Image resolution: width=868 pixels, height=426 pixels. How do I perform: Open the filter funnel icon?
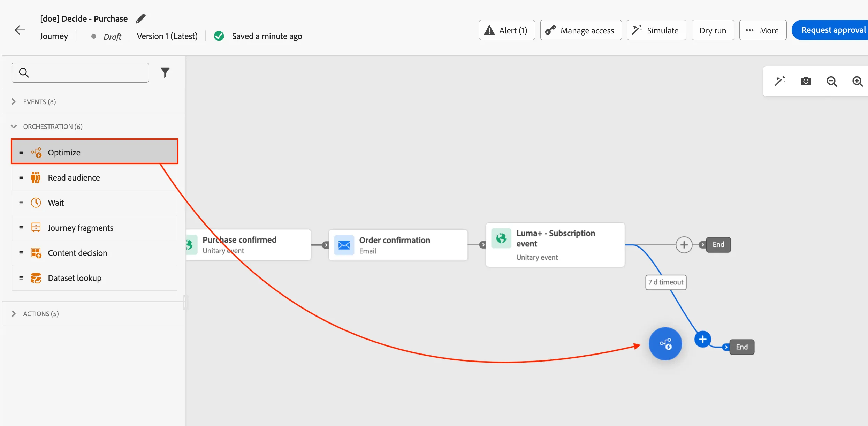(165, 73)
